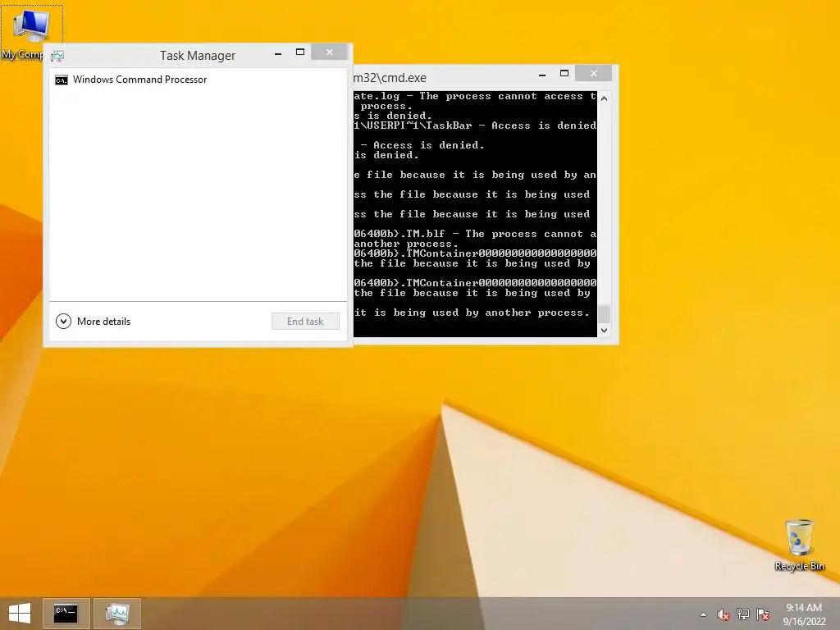Screen dimensions: 840x630
Task: Click the Task Manager taskbar icon
Action: pos(117,614)
